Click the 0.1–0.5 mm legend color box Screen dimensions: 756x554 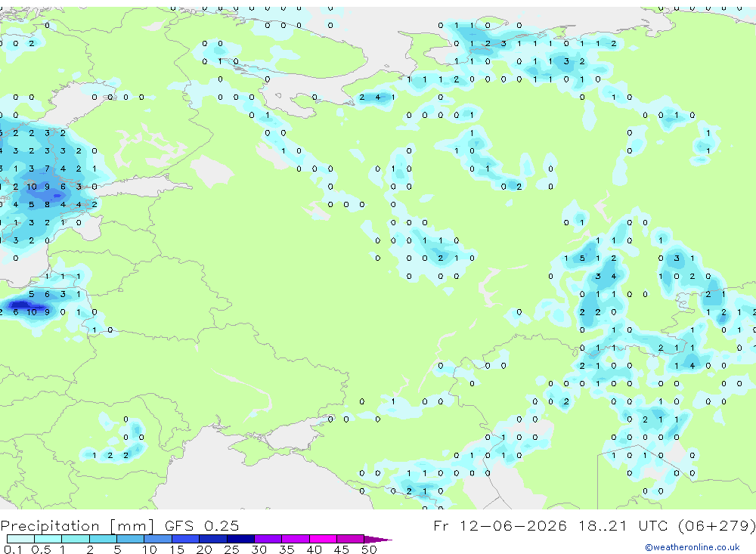(x=20, y=539)
